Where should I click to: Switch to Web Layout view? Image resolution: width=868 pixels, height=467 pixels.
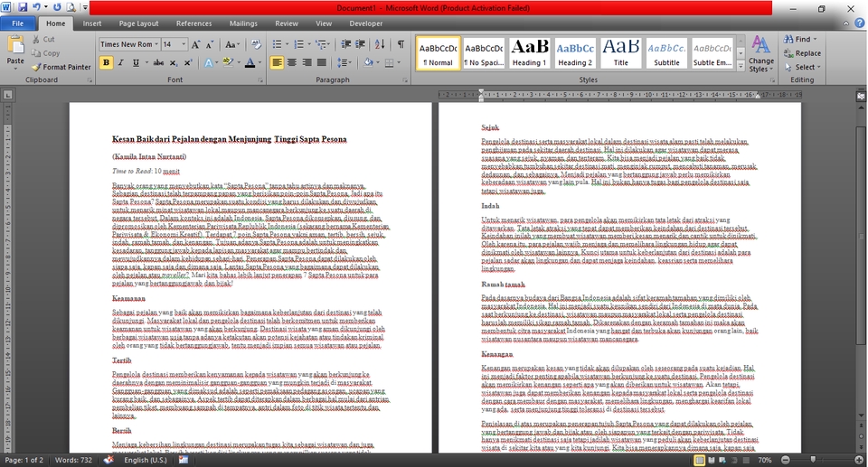722,461
